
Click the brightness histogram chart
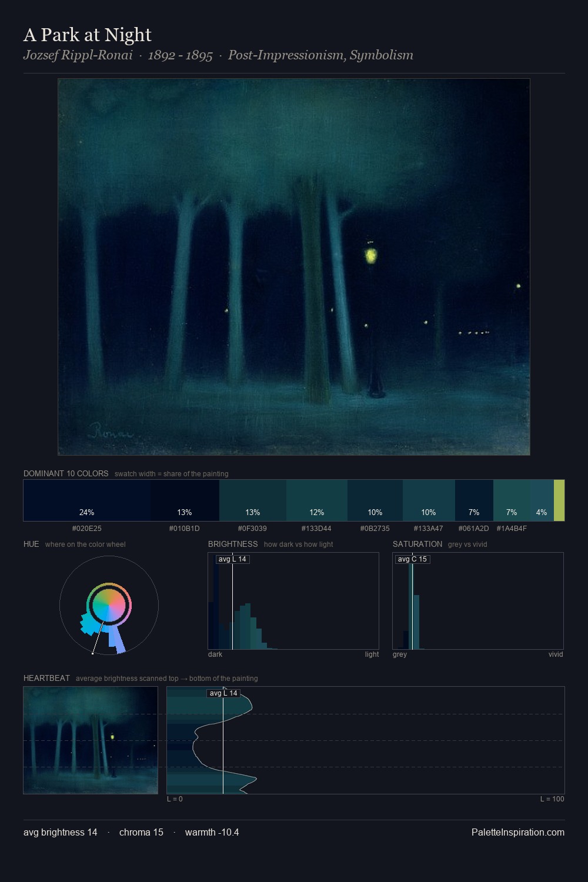(293, 601)
